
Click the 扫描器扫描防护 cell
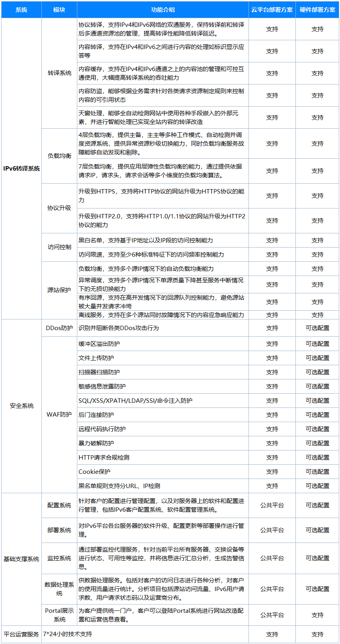click(x=163, y=372)
